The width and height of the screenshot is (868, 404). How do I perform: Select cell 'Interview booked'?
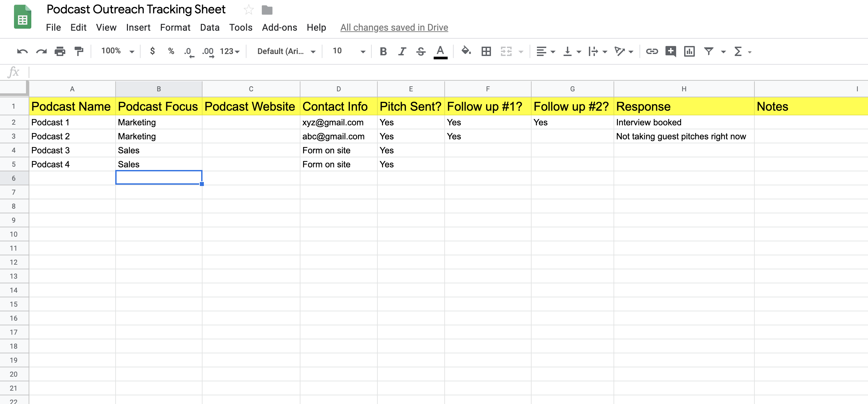(x=684, y=122)
